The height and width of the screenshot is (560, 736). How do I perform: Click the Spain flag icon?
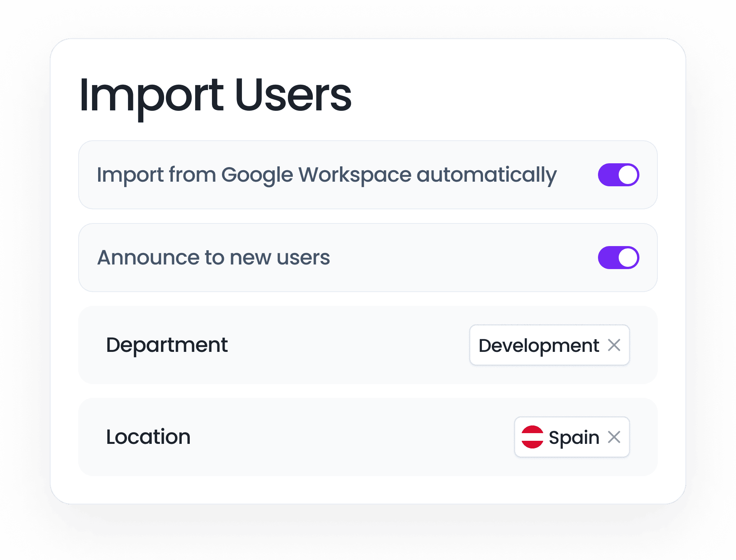[x=532, y=437]
